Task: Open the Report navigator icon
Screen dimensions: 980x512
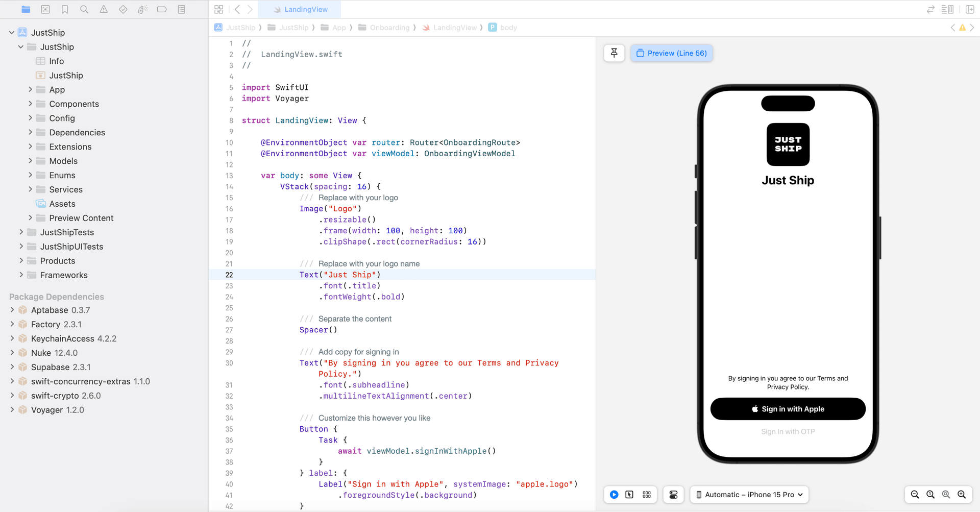Action: 181,9
